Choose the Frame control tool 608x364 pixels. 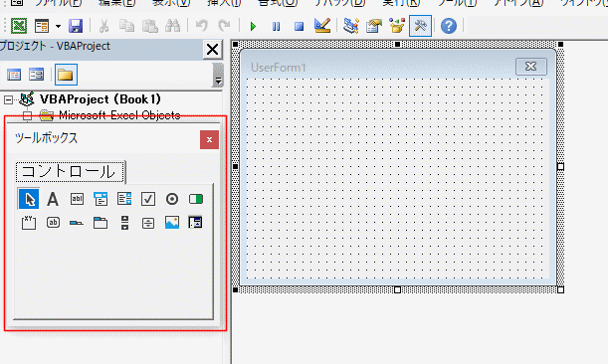29,223
